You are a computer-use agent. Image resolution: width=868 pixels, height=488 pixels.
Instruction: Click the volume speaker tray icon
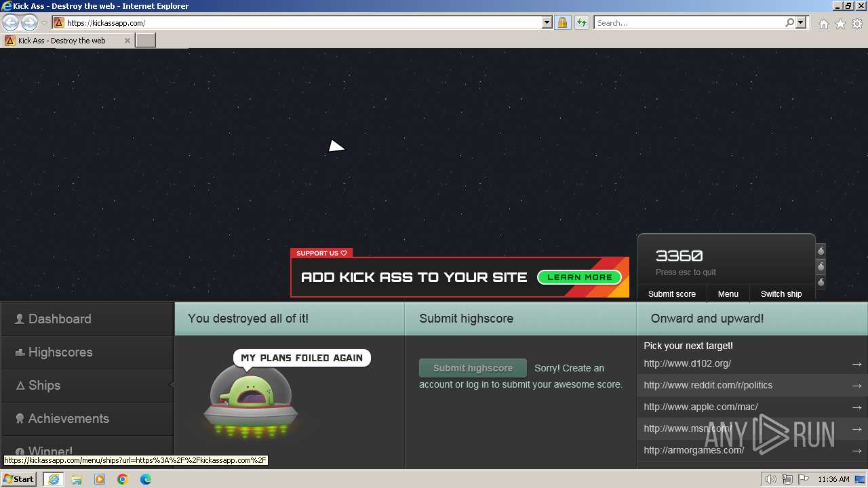(x=770, y=479)
